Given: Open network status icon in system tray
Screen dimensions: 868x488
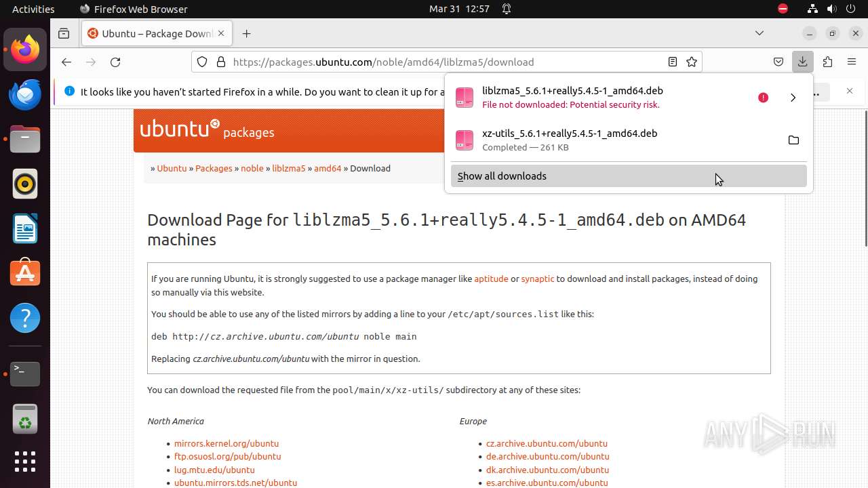Looking at the screenshot, I should point(812,9).
